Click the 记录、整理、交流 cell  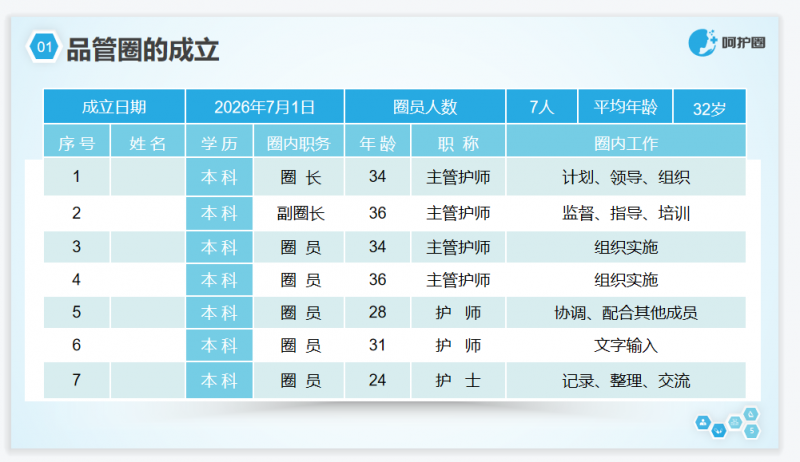pyautogui.click(x=626, y=380)
